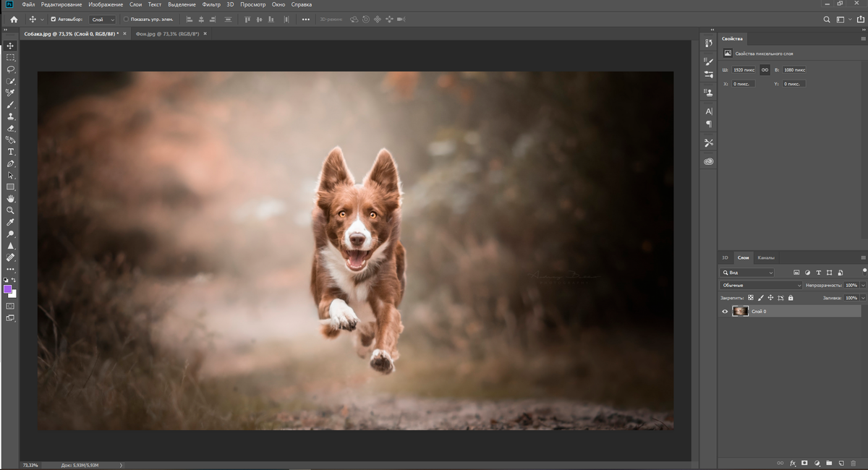The image size is (868, 470).
Task: Open the Непрозрачность opacity dropdown arrow
Action: [x=861, y=286]
